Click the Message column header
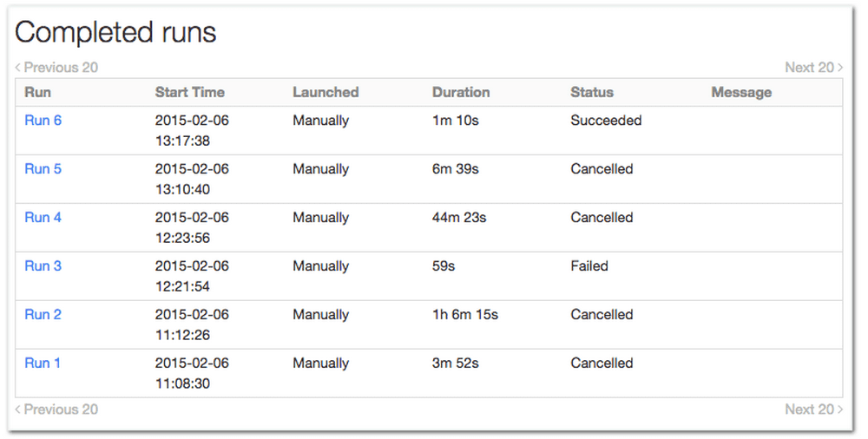The width and height of the screenshot is (868, 439). (x=741, y=92)
